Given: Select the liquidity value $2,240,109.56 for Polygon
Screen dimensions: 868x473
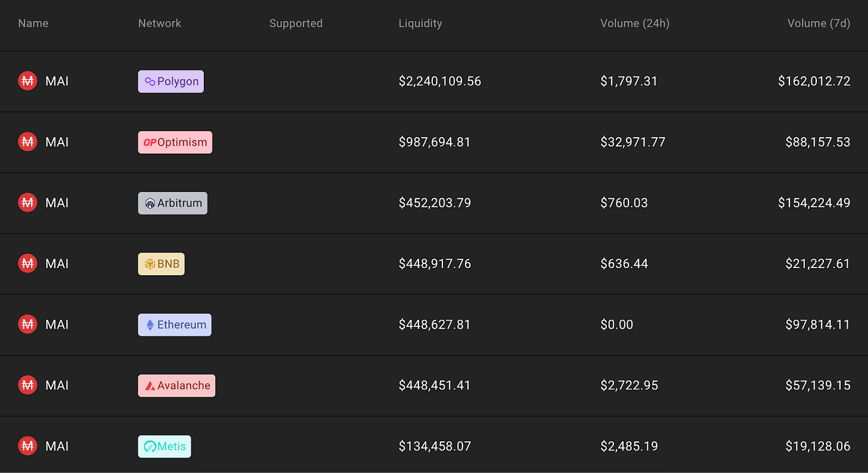Looking at the screenshot, I should [440, 81].
